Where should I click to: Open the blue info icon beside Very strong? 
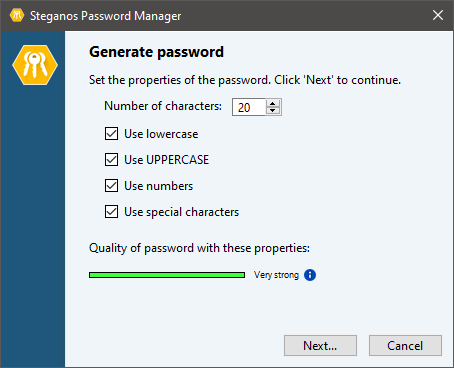pos(310,275)
